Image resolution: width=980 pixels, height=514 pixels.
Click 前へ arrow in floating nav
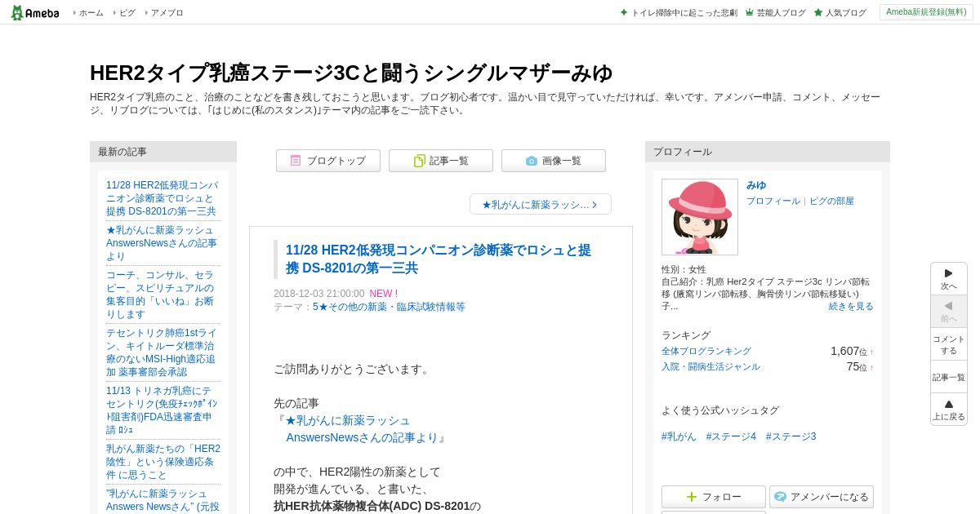click(949, 312)
